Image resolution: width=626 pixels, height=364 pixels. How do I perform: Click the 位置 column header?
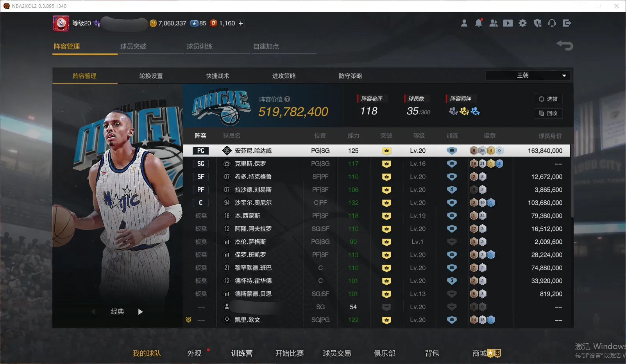[x=320, y=136]
